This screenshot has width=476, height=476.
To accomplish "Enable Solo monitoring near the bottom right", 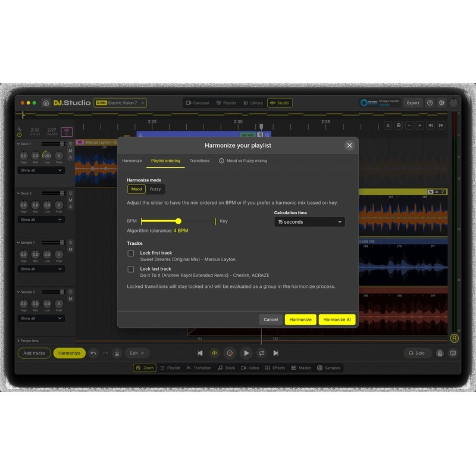I will point(417,353).
